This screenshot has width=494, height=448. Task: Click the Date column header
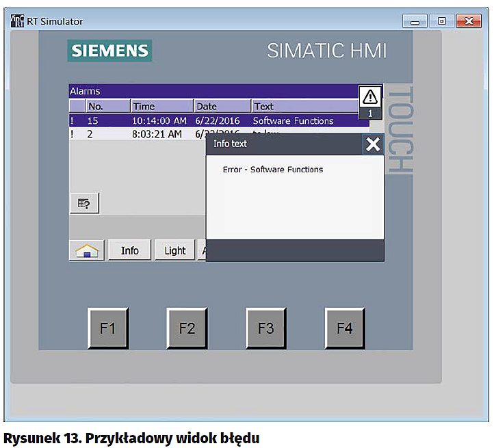click(x=222, y=106)
